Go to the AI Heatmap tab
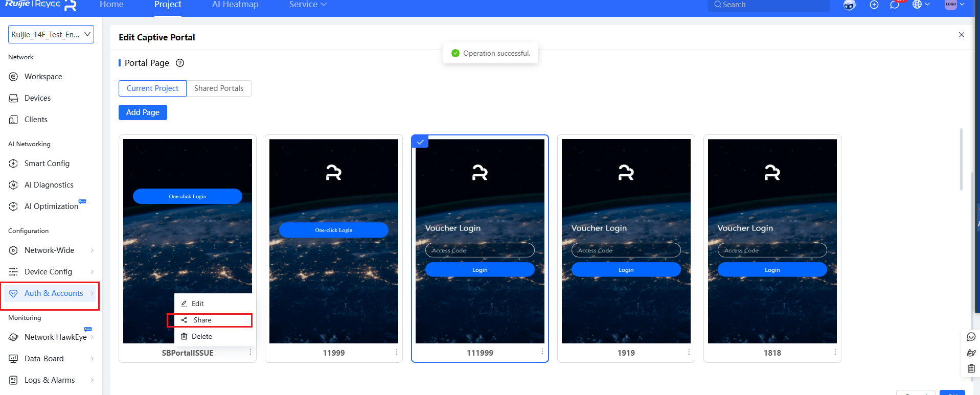980x395 pixels. (x=235, y=5)
